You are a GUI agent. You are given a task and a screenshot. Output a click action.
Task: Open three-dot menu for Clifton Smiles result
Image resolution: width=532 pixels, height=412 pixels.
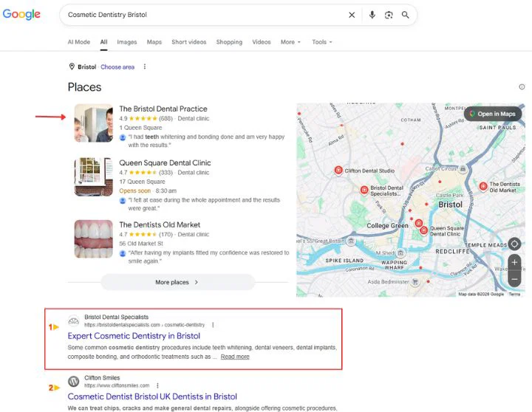pyautogui.click(x=157, y=385)
